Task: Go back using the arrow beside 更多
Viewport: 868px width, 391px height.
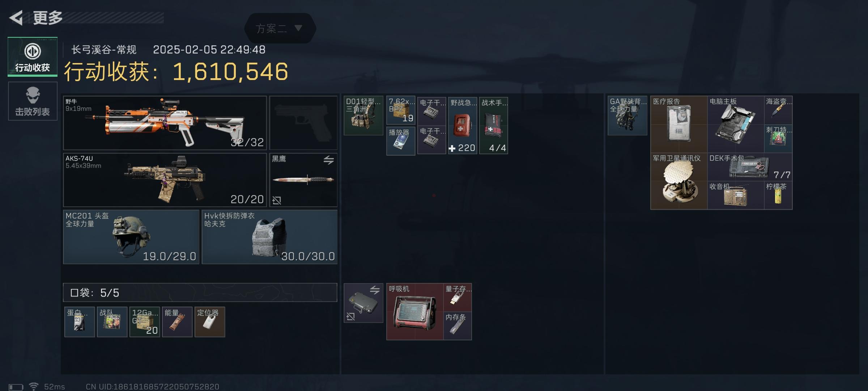Action: (x=16, y=18)
